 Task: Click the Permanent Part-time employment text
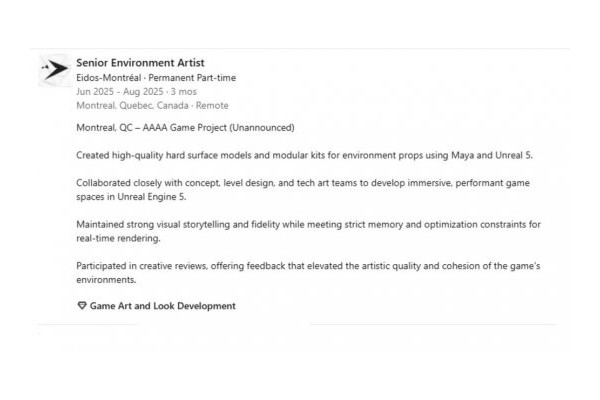pyautogui.click(x=192, y=78)
